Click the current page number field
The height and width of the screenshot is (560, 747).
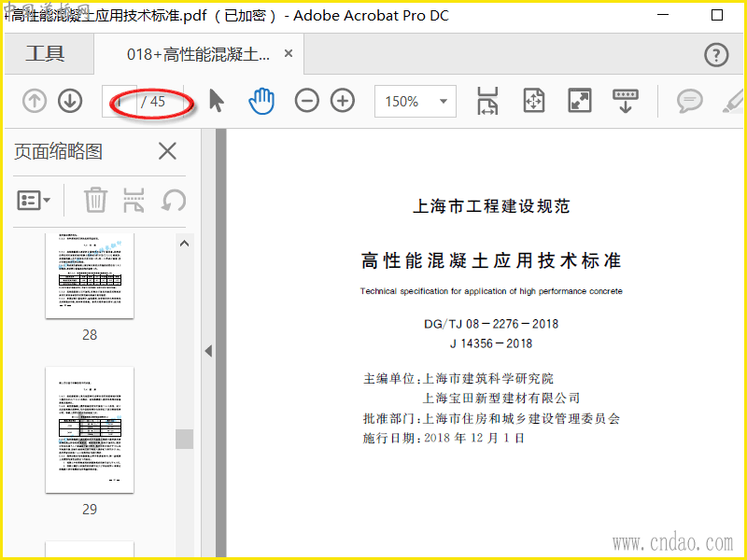(120, 101)
